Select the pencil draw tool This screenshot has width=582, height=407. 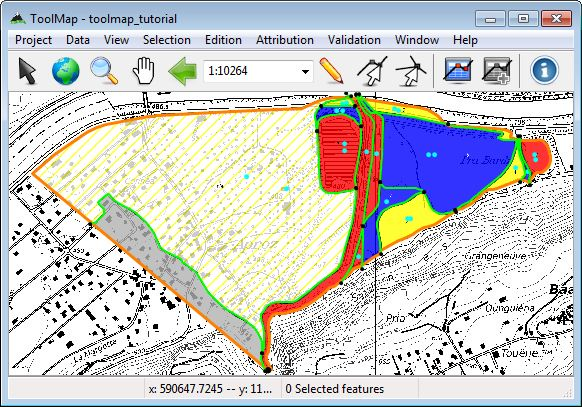[x=331, y=70]
